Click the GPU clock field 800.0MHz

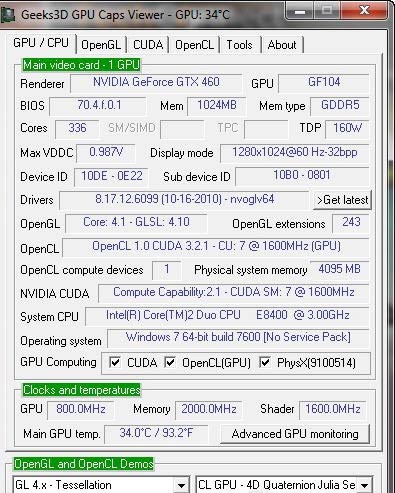pos(81,410)
